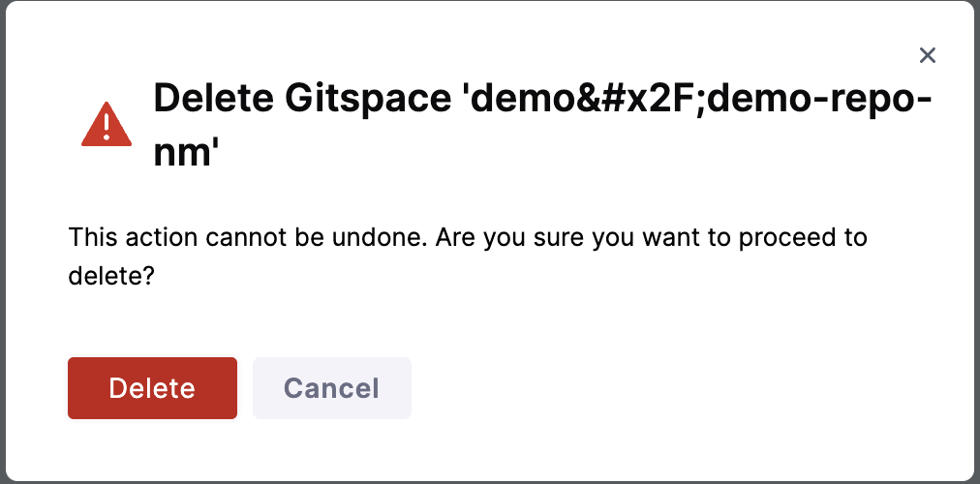Click the "Delete Gitspace" heading text
980x484 pixels.
click(x=302, y=99)
